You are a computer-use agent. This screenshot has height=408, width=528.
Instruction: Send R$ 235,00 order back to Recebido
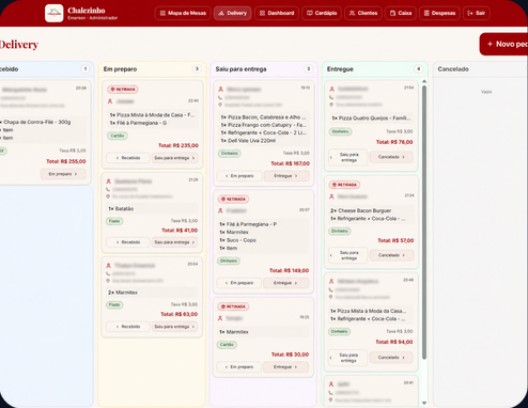128,158
